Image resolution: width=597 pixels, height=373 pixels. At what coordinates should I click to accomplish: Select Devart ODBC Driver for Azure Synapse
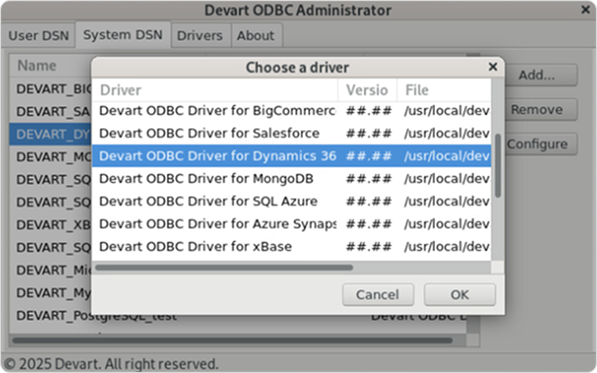coord(291,224)
